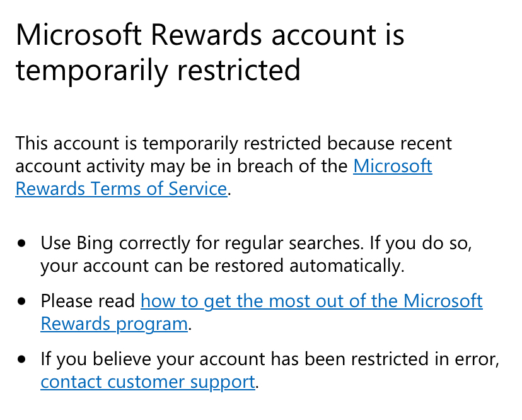Click 'Rewards program' on the link's second line

pyautogui.click(x=114, y=324)
